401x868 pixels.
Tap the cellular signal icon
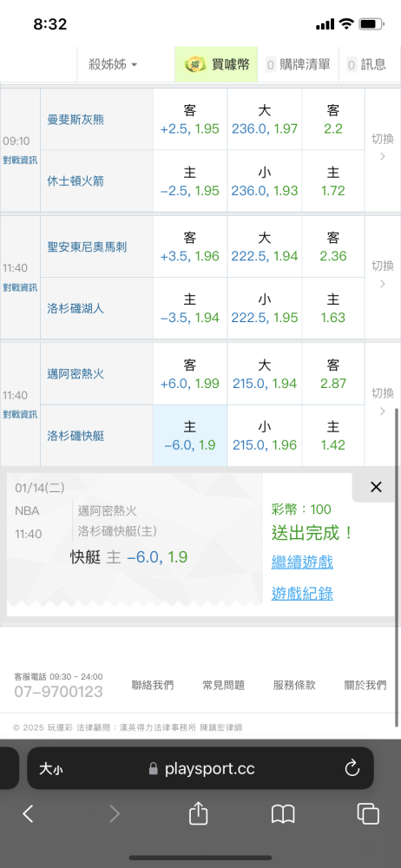(x=325, y=25)
